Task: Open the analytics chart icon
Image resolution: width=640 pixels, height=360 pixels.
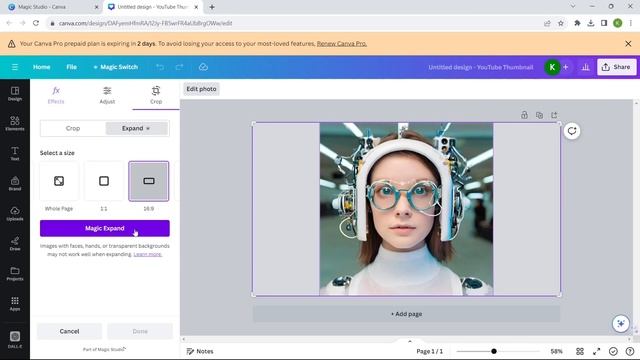Action: point(585,67)
